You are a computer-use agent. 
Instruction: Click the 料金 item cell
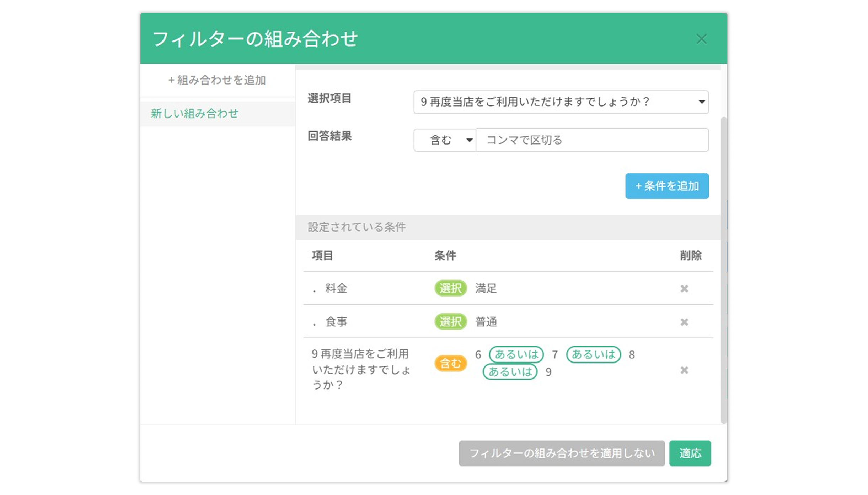click(x=336, y=288)
